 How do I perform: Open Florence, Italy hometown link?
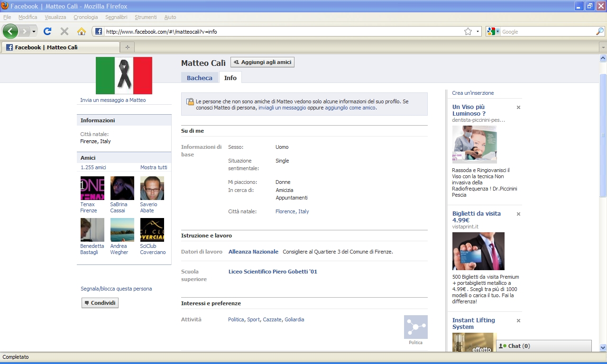(x=292, y=211)
